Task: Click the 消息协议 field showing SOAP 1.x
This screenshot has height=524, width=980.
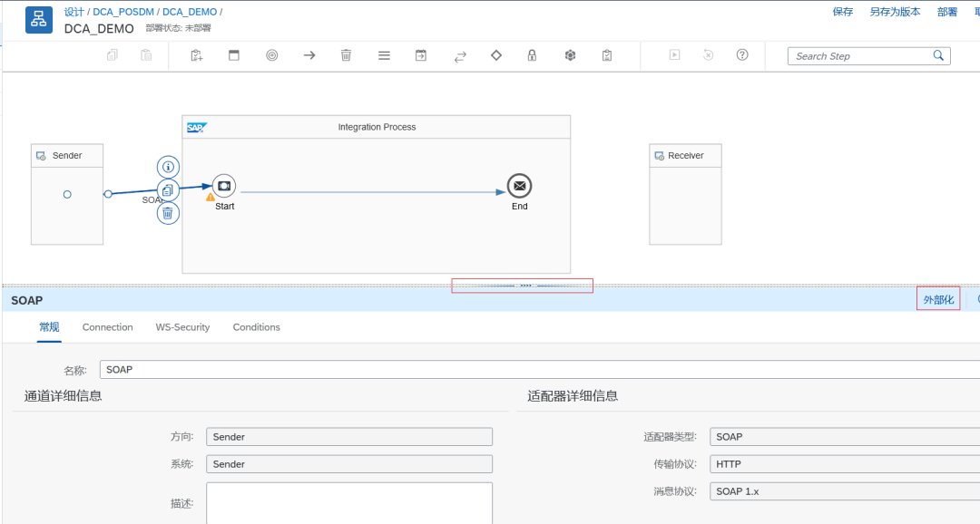Action: 845,491
